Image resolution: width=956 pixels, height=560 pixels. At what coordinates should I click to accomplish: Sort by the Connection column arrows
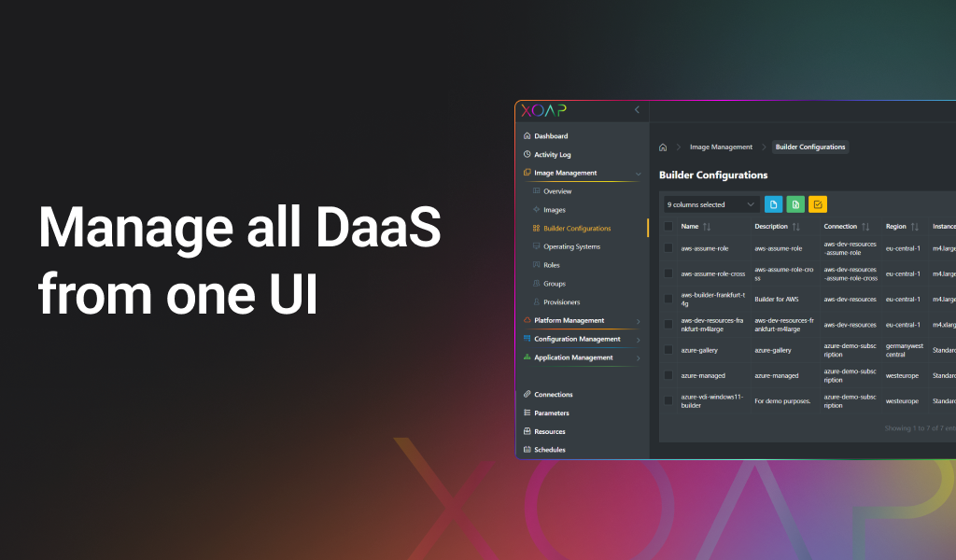(865, 227)
